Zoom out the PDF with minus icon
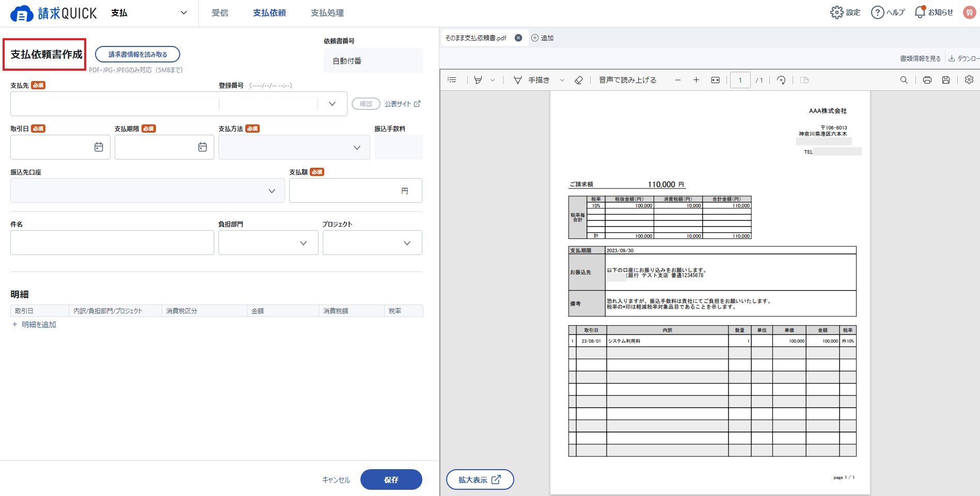The height and width of the screenshot is (496, 980). 678,80
